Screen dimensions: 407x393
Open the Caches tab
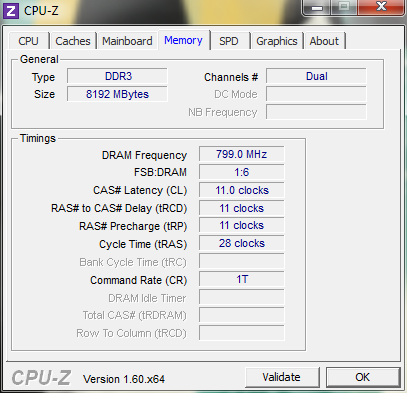pos(73,41)
